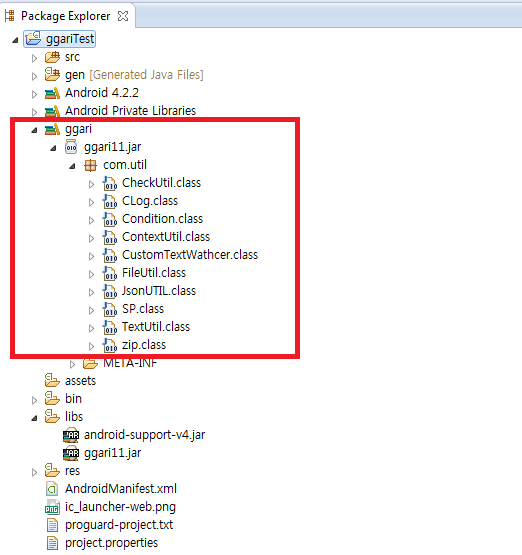The image size is (522, 555).
Task: Select the 'ic_launcher-web.png' label
Action: click(x=120, y=507)
